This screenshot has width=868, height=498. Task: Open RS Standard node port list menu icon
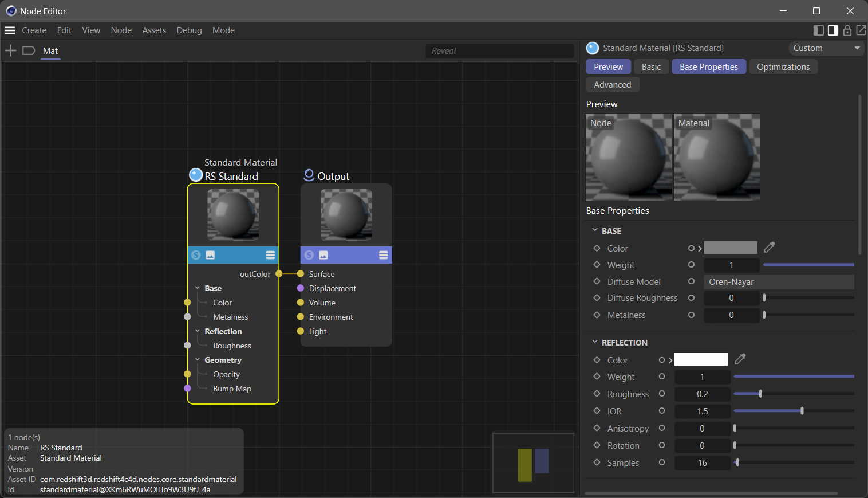point(270,255)
